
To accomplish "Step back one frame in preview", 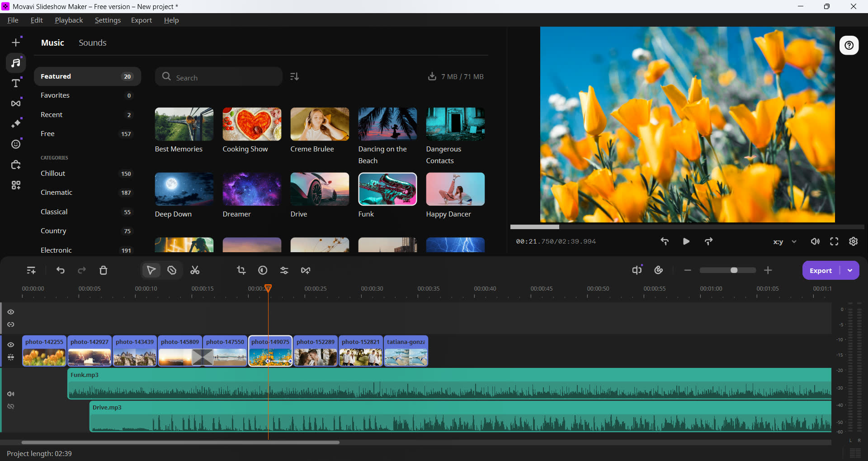I will coord(665,241).
